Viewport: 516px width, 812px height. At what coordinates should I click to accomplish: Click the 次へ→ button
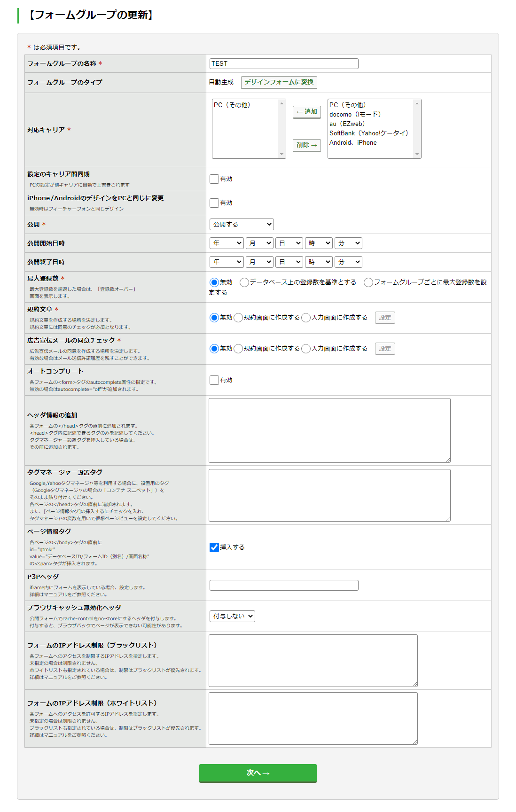tap(258, 773)
